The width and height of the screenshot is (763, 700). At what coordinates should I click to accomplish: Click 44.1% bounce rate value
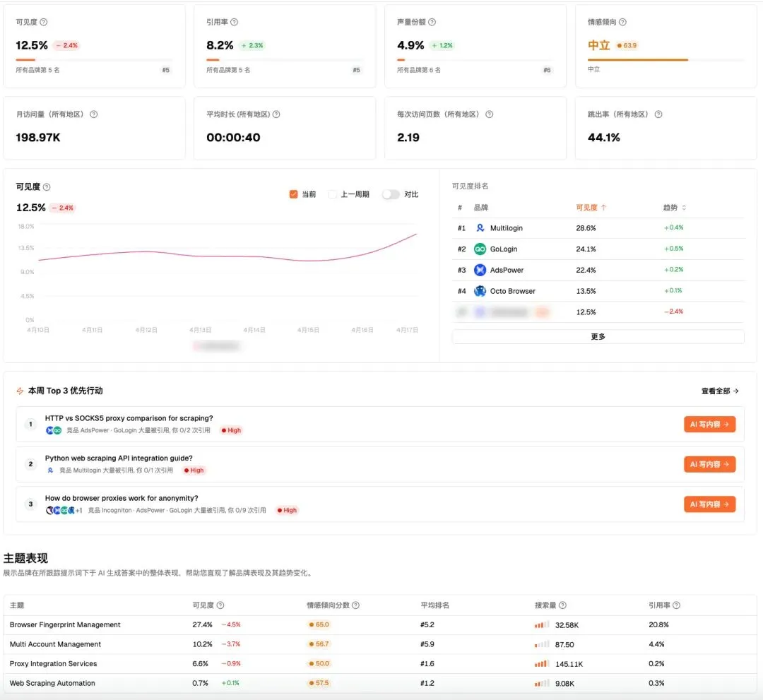(604, 137)
